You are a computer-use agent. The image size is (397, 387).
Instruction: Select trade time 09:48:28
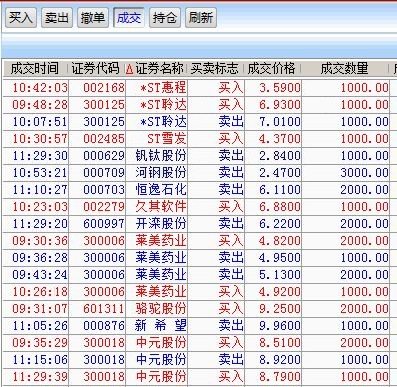coord(40,105)
